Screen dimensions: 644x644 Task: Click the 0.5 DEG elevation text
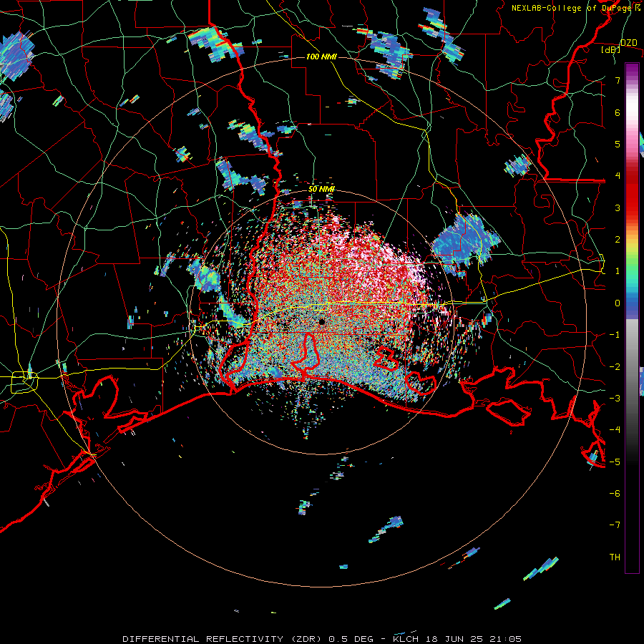click(x=351, y=639)
